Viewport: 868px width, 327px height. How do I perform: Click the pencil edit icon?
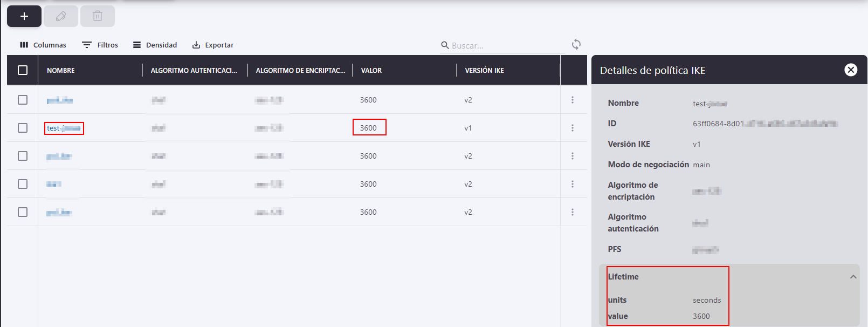tap(61, 16)
